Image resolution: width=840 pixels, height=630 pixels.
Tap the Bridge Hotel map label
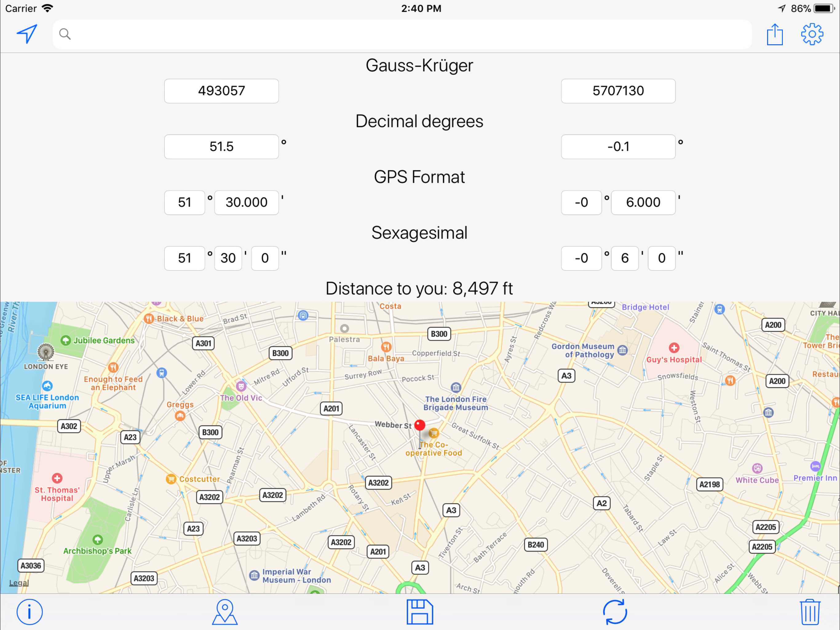pos(646,307)
